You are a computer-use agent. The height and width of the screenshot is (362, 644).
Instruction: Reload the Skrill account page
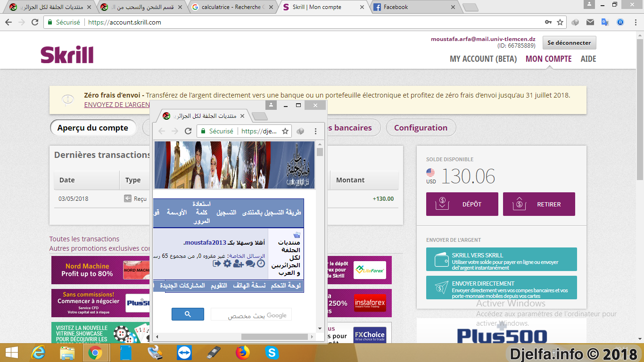[35, 22]
